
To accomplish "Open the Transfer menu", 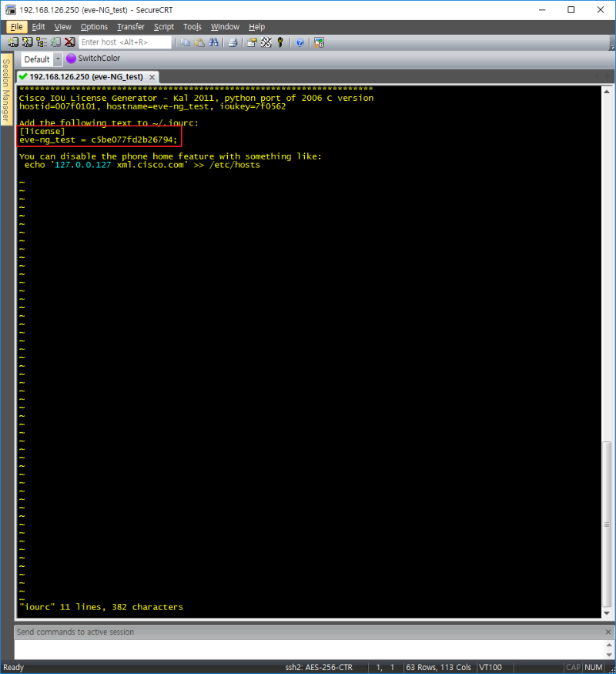I will (130, 27).
